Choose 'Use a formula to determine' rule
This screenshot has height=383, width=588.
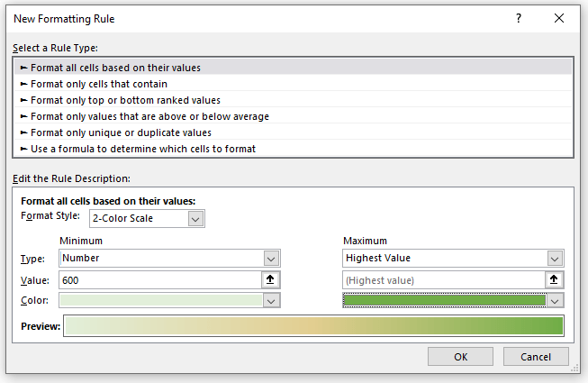[143, 149]
